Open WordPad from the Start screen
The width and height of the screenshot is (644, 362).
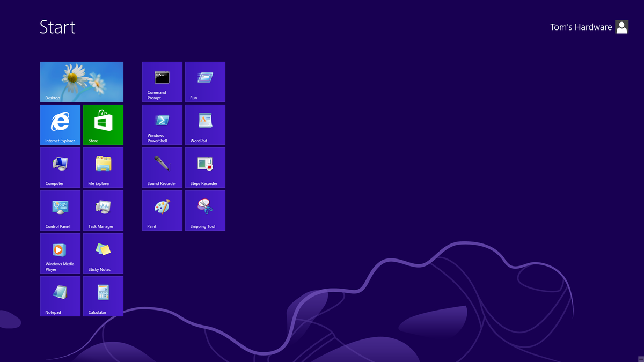205,124
